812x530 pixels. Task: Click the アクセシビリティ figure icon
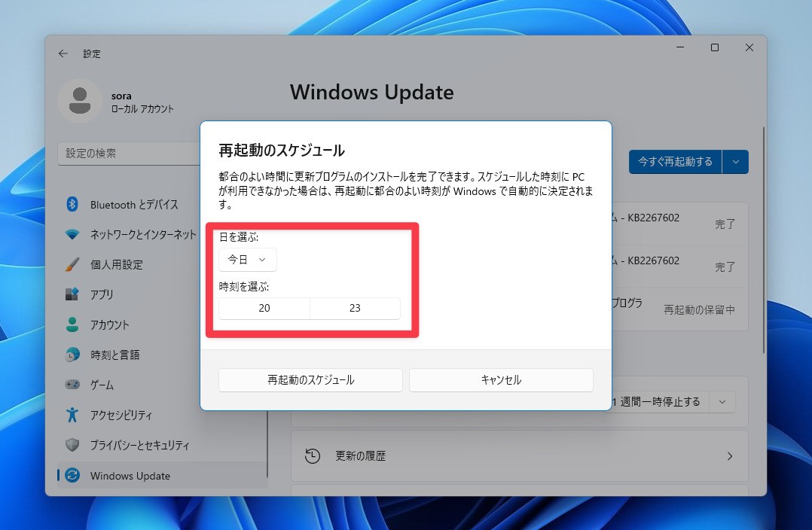[72, 415]
